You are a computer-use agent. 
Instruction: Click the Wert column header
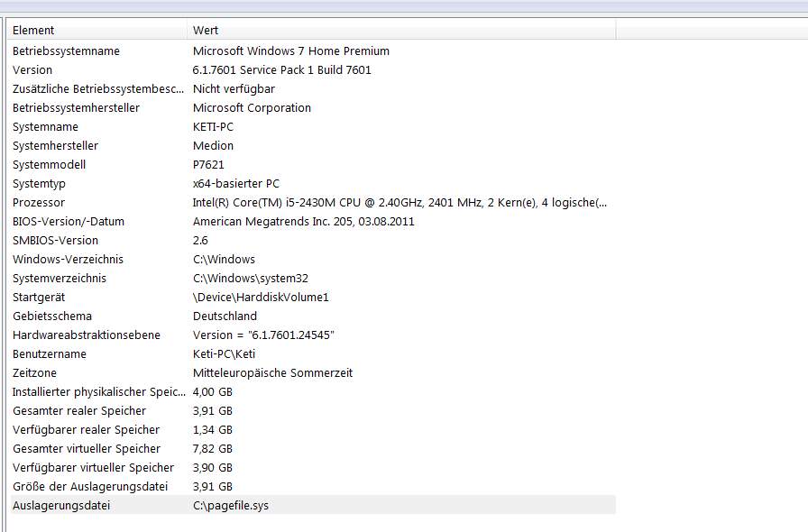[x=402, y=30]
